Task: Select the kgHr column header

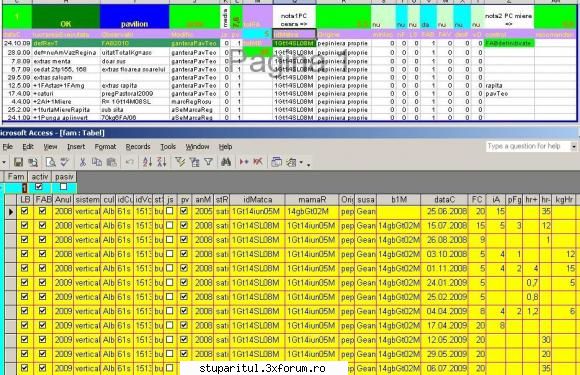Action: [565, 200]
